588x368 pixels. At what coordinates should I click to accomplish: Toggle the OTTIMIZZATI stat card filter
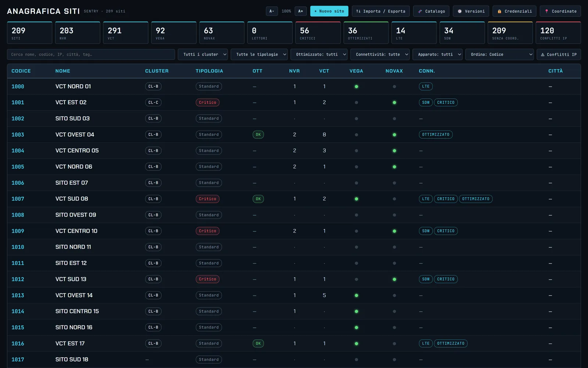click(x=366, y=33)
